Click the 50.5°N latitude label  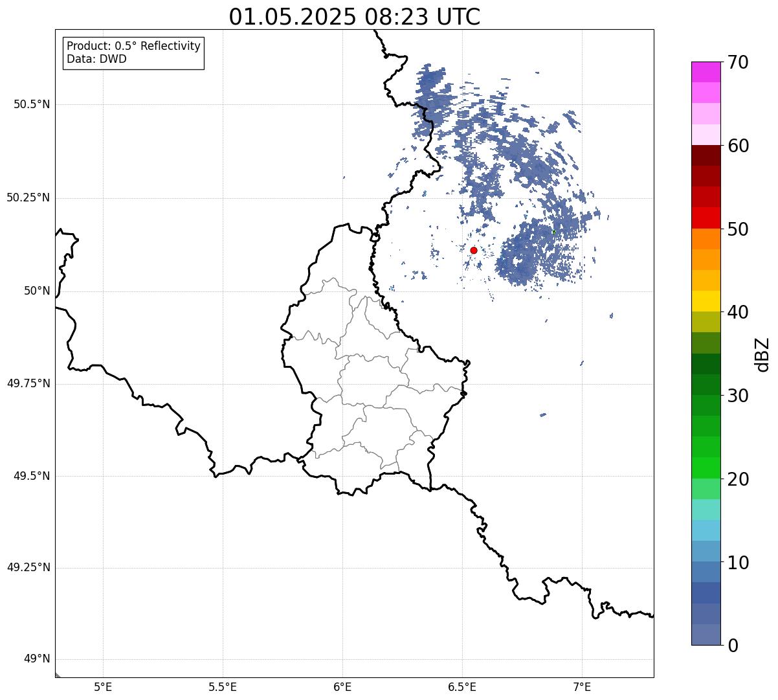32,104
